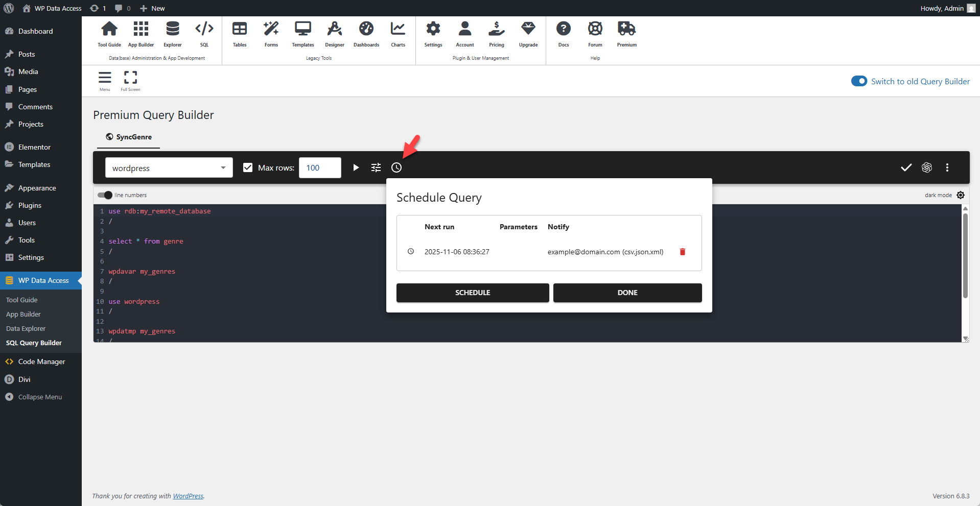Open dark mode settings via the gear icon

(x=961, y=195)
